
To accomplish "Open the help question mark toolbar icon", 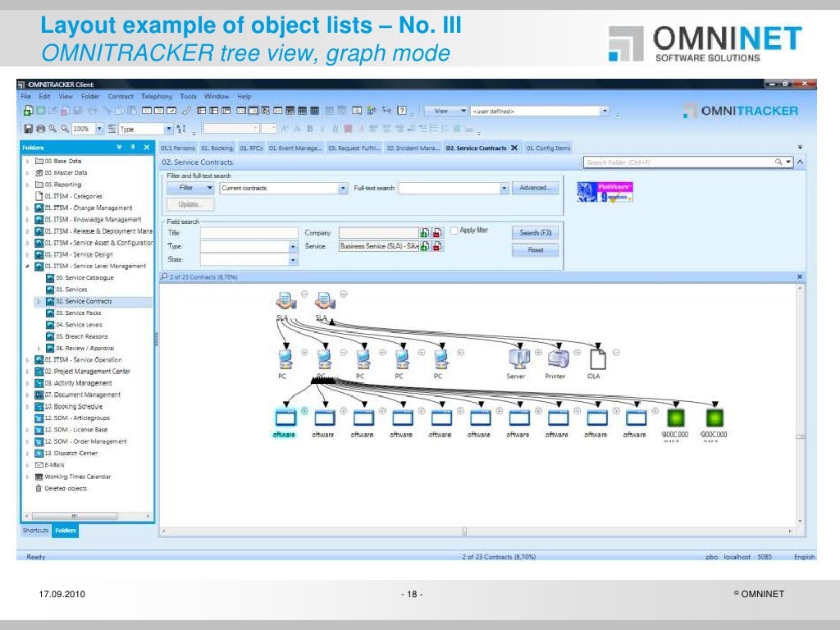I will [x=402, y=111].
